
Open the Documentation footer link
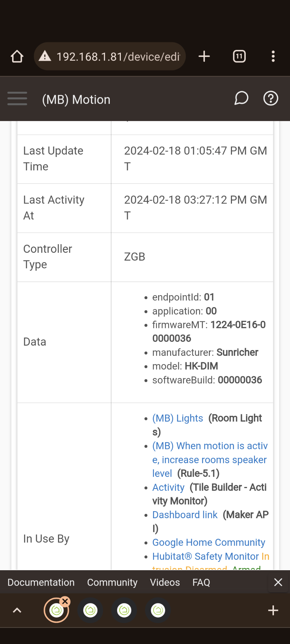41,583
